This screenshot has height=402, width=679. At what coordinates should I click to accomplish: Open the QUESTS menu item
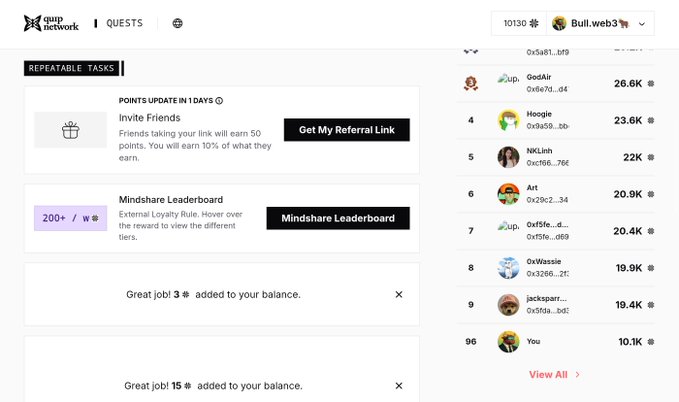[x=124, y=23]
